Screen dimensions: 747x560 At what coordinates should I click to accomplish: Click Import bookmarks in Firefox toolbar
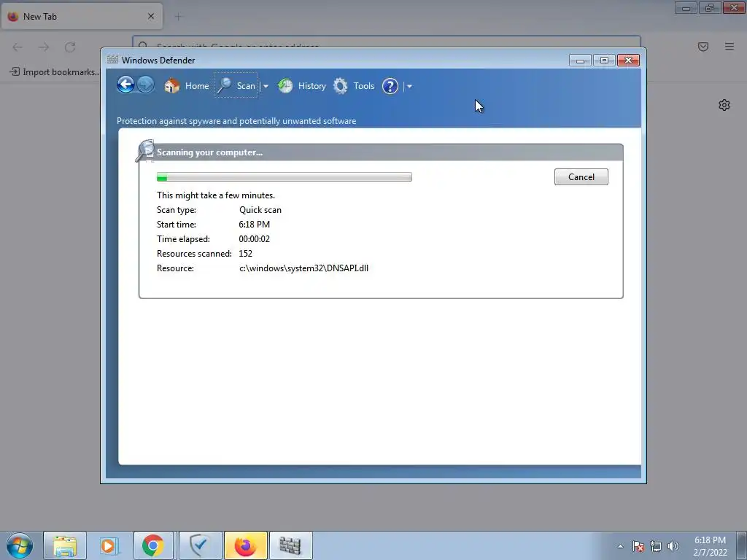point(54,72)
